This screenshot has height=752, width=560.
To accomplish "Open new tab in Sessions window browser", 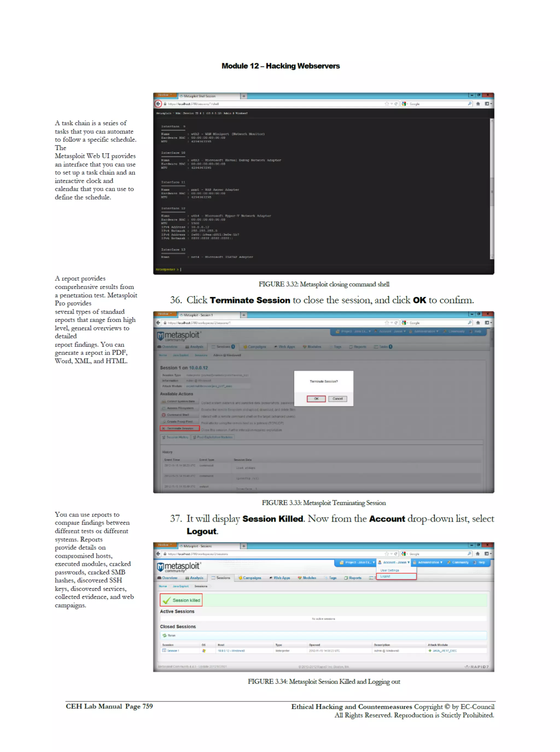I will click(243, 546).
